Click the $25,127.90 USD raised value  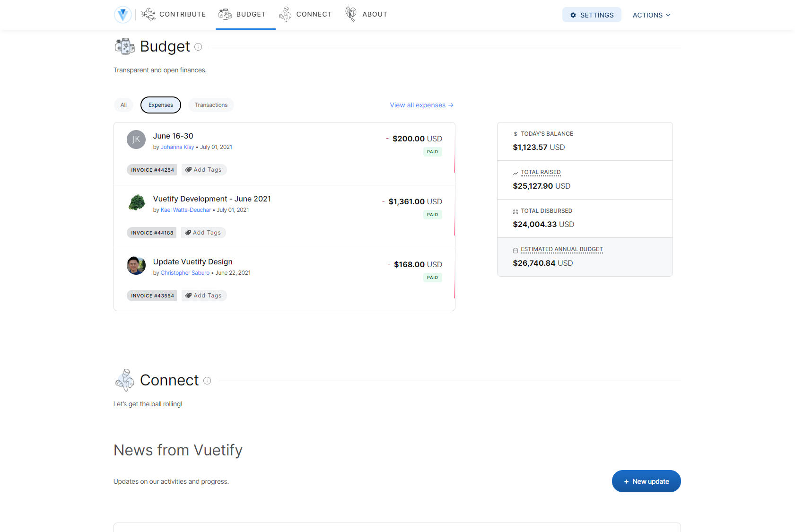(x=542, y=186)
